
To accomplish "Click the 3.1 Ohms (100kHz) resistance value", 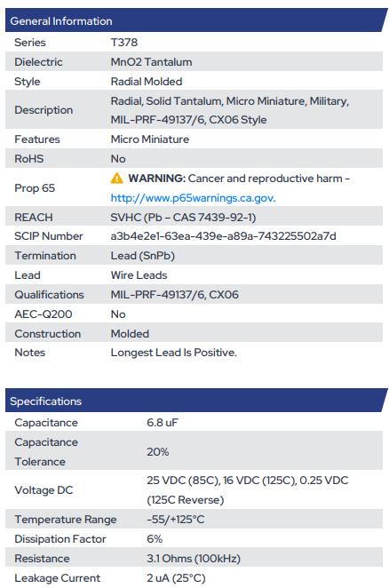I will [x=194, y=559].
